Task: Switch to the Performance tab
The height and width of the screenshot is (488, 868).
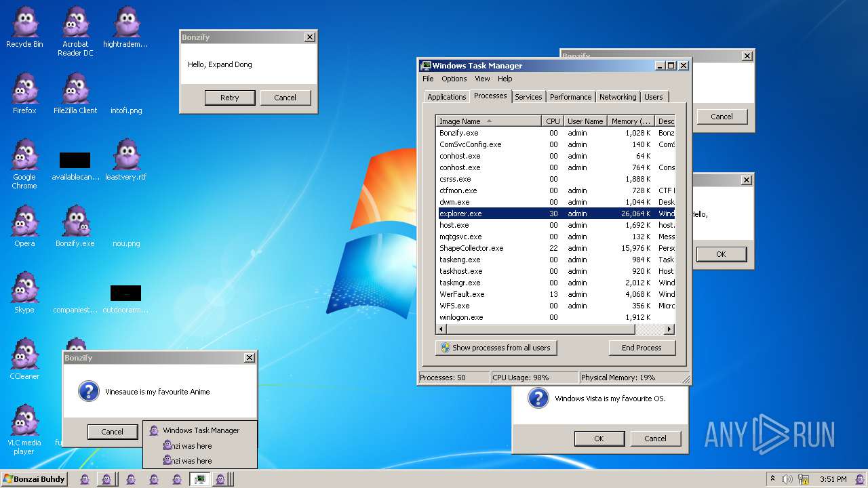Action: coord(571,97)
